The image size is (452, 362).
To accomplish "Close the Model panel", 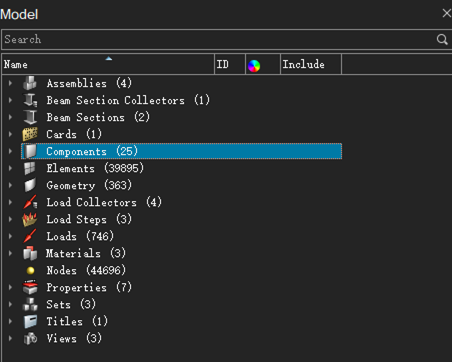I will pos(446,13).
